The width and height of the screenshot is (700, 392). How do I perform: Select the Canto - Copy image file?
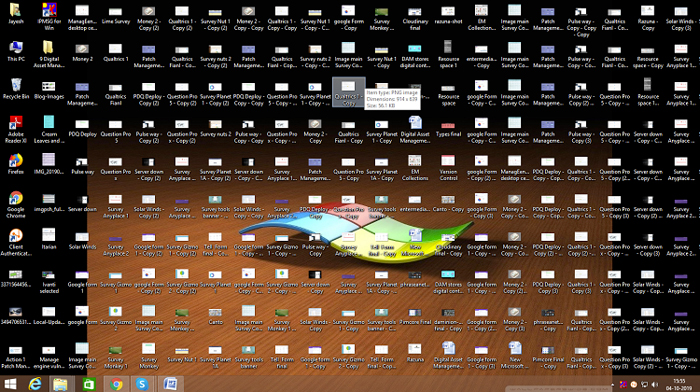tap(448, 203)
